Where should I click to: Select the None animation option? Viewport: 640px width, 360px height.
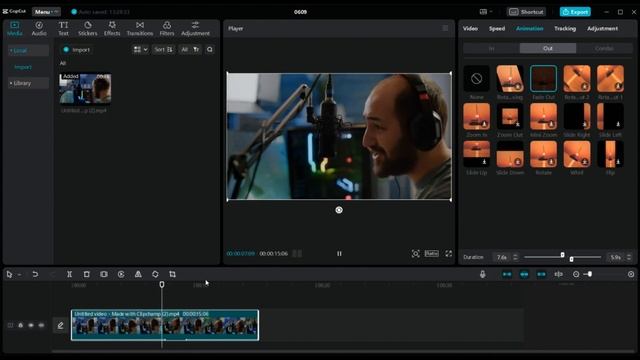[x=476, y=79]
